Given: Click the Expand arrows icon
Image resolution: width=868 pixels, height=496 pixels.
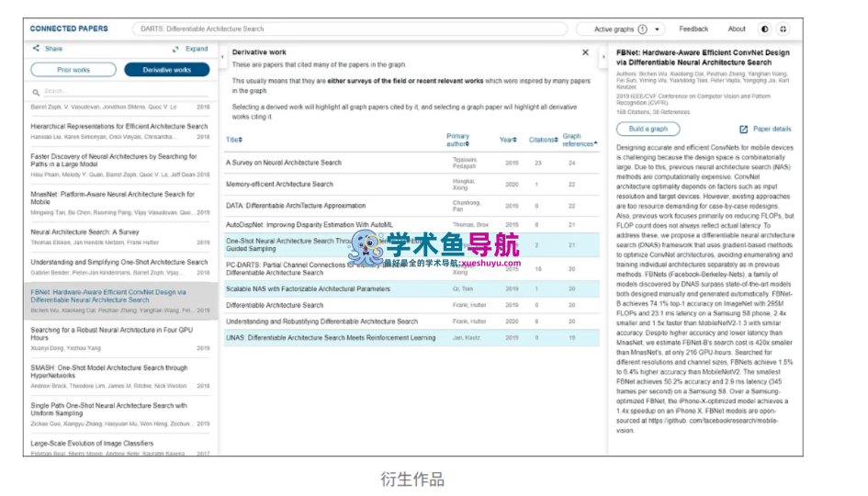Looking at the screenshot, I should pyautogui.click(x=175, y=50).
